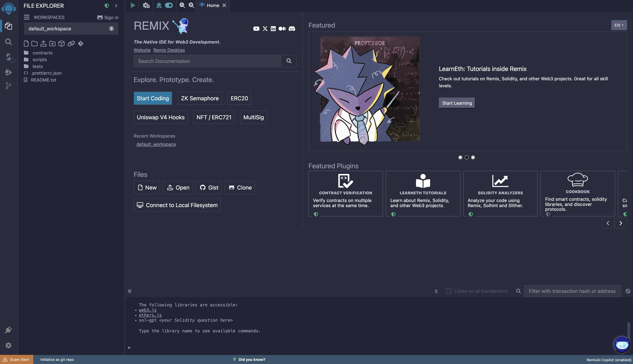
Task: Open the File Explorer sidebar icon
Action: [x=8, y=26]
